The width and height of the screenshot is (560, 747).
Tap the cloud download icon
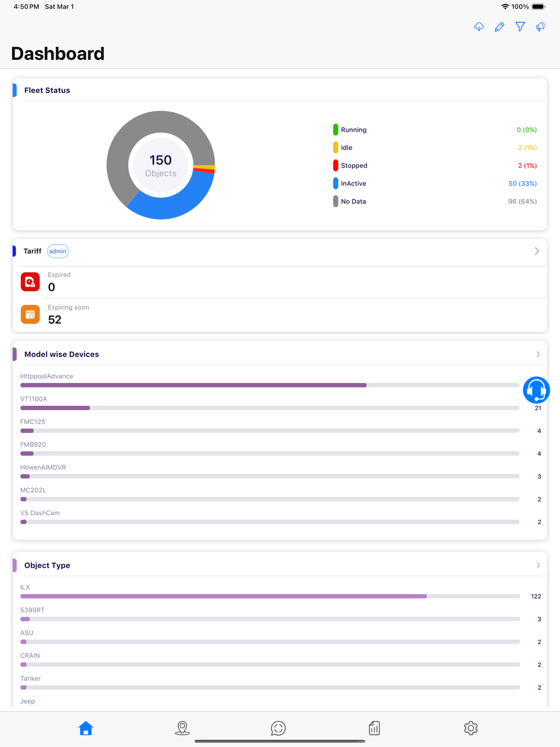[x=479, y=26]
